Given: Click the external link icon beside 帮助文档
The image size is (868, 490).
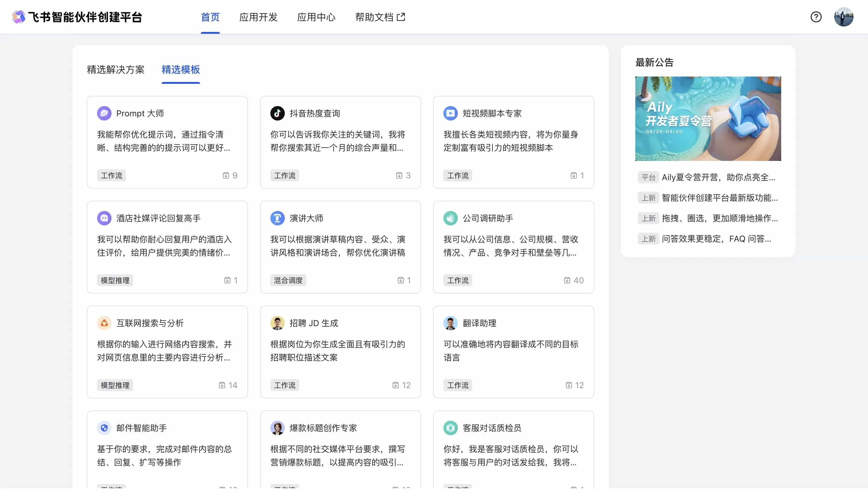Looking at the screenshot, I should [x=401, y=17].
